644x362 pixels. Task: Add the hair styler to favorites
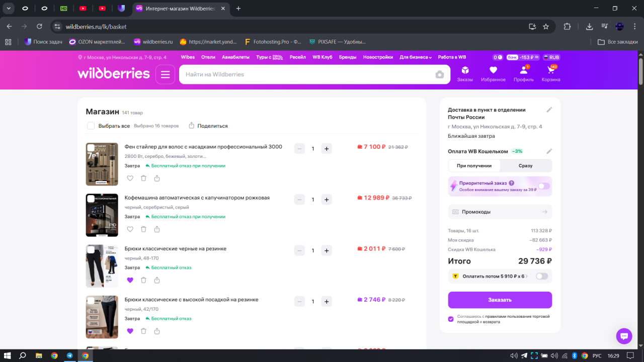click(x=130, y=178)
